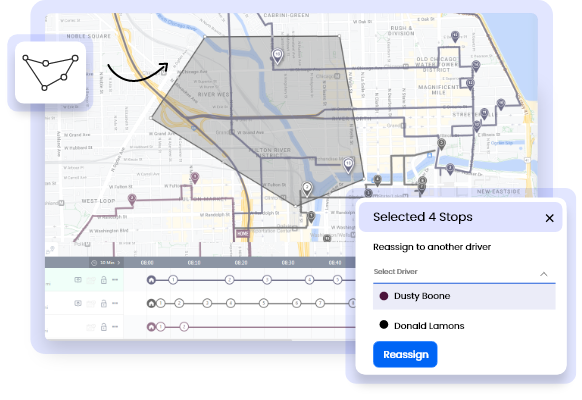Viewport: 582px width, 400px height.
Task: Change the 10 Min timeline interval
Action: [x=108, y=263]
